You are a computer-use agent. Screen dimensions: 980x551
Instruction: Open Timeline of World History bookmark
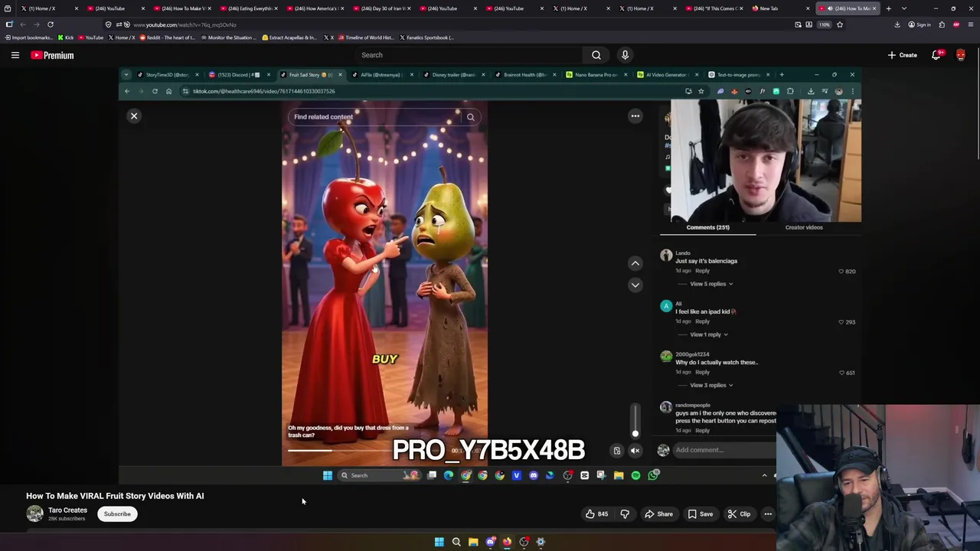click(x=364, y=37)
